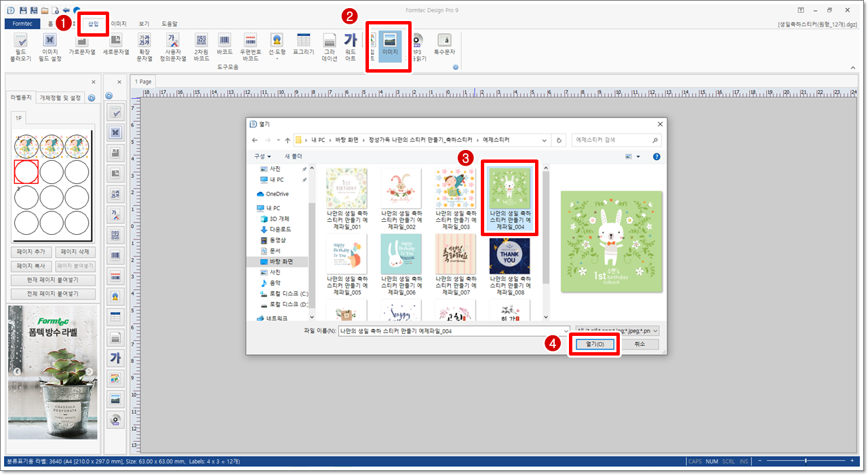Click the save icon in quick access toolbar

tap(23, 11)
